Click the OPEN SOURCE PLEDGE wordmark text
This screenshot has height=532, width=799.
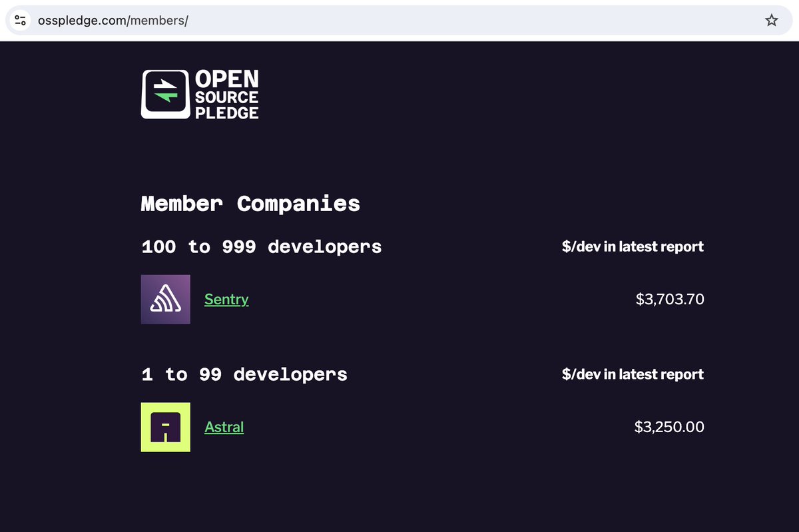pyautogui.click(x=226, y=93)
